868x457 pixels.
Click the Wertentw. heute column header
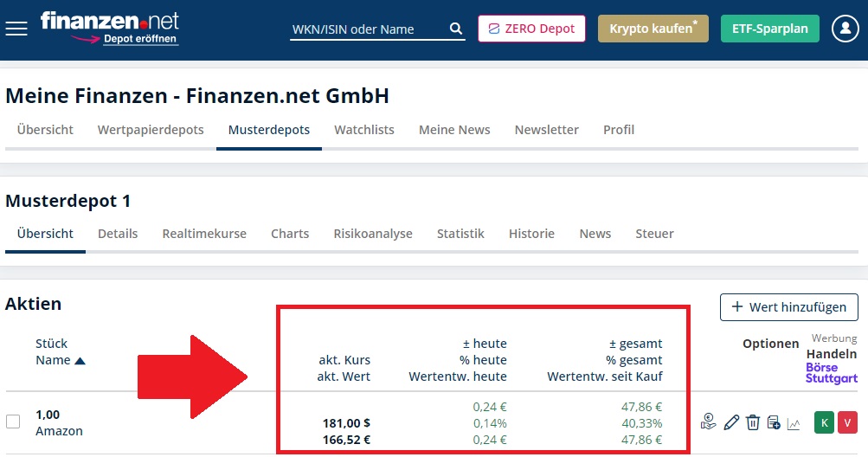coord(458,377)
